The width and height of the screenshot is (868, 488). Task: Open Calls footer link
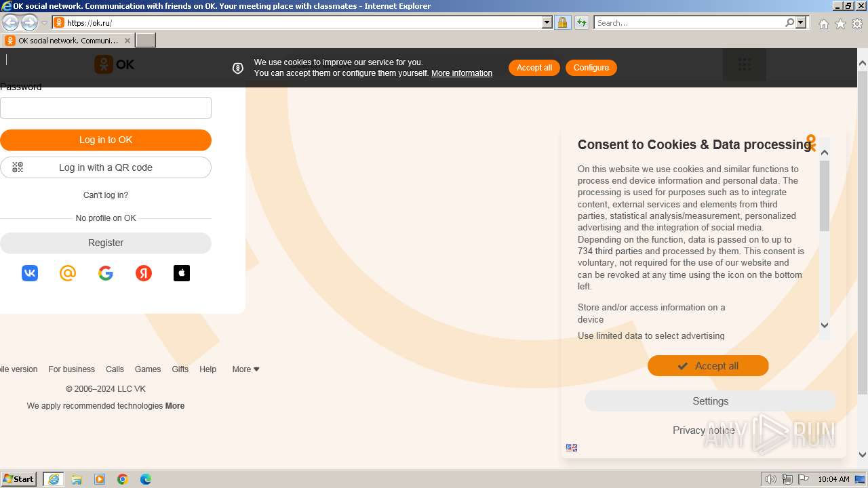pos(115,369)
